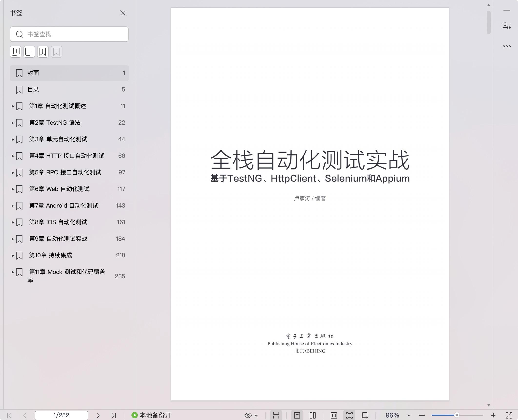Delete bookmark icon (greyed)
This screenshot has height=420, width=518.
(x=57, y=52)
